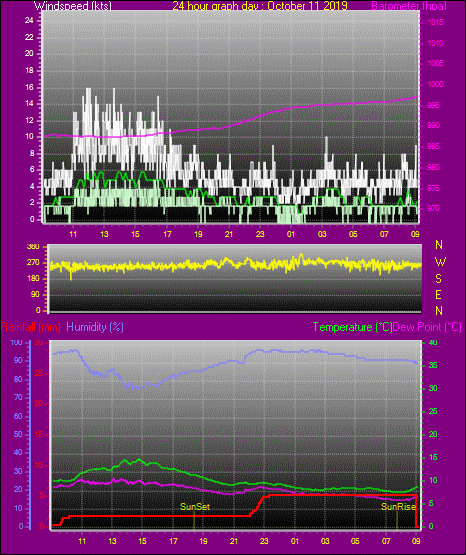Image resolution: width=466 pixels, height=555 pixels.
Task: Select the green 35 temperature axis value
Action: click(x=433, y=366)
